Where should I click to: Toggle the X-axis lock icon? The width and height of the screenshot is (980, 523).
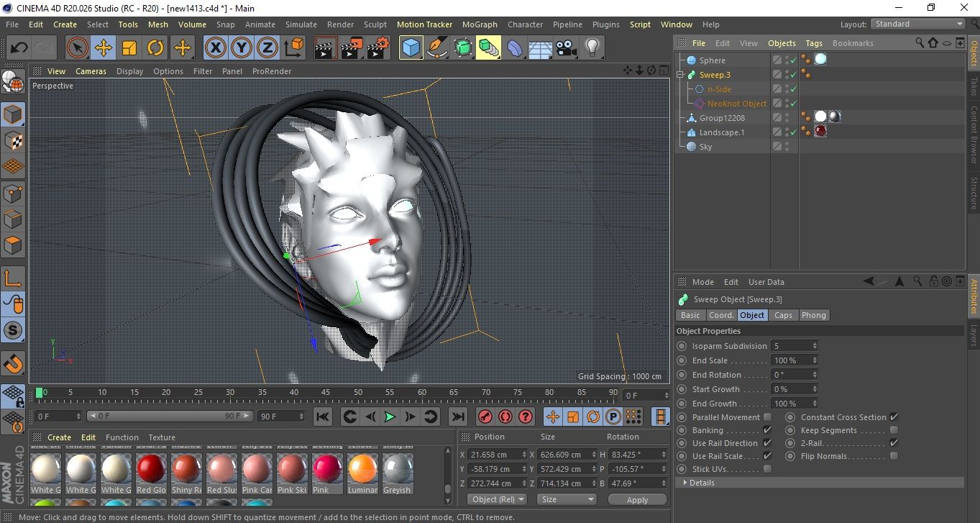[215, 48]
